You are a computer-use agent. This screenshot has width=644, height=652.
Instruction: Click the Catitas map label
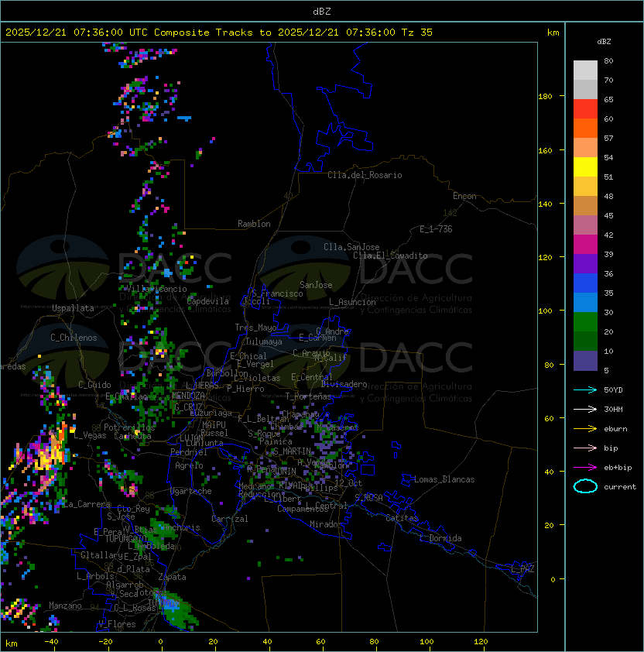click(x=402, y=518)
